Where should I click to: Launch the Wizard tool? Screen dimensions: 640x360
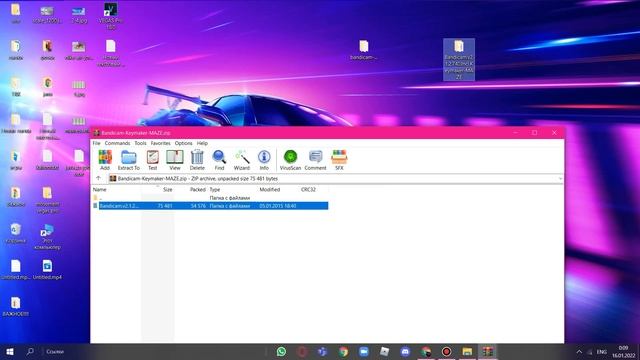(242, 160)
